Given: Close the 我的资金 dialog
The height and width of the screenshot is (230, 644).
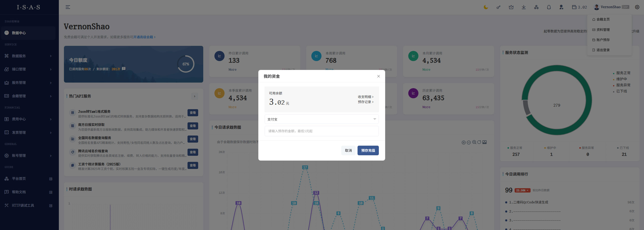Looking at the screenshot, I should (x=378, y=76).
